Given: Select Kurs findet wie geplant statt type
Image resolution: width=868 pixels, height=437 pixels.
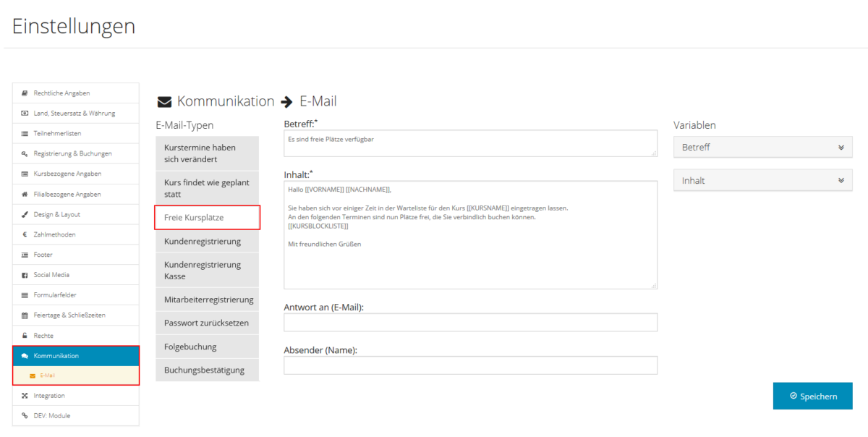Looking at the screenshot, I should [207, 189].
